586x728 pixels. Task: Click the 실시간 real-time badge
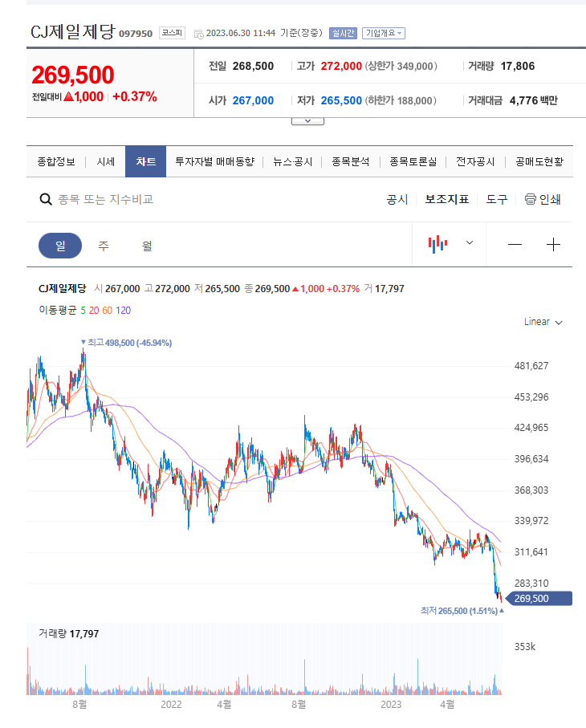coord(343,33)
